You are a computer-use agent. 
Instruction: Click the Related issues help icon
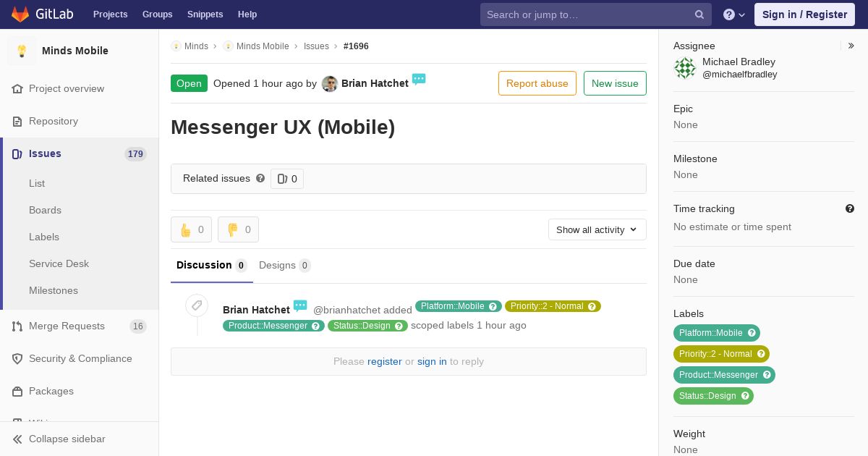pyautogui.click(x=260, y=178)
